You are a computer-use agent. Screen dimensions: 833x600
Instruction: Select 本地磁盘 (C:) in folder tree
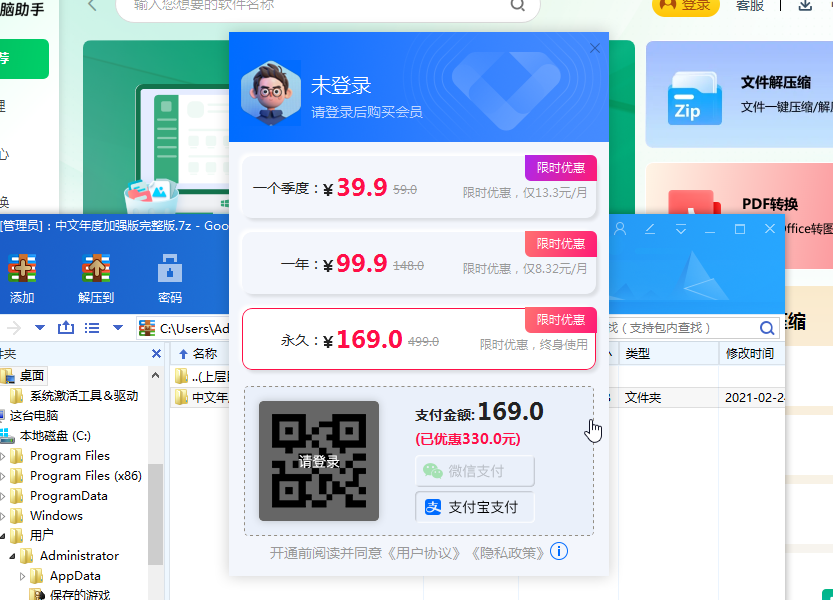coord(55,435)
